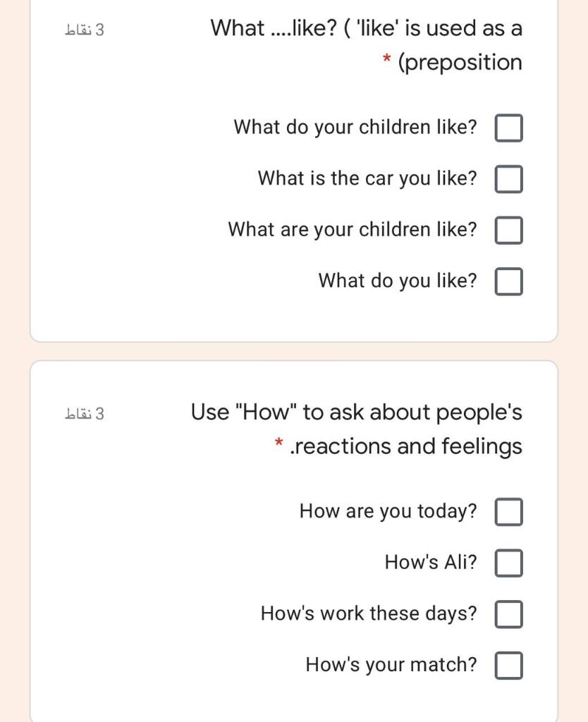Screen dimensions: 588x722
Task: Check the "How's Ali?" box
Action: tap(508, 563)
